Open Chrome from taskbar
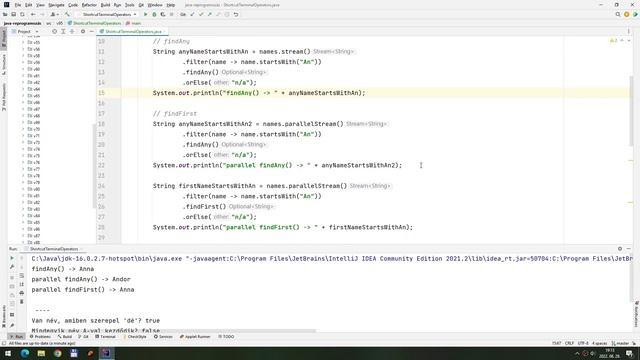This screenshot has height=360, width=640. tap(58, 353)
